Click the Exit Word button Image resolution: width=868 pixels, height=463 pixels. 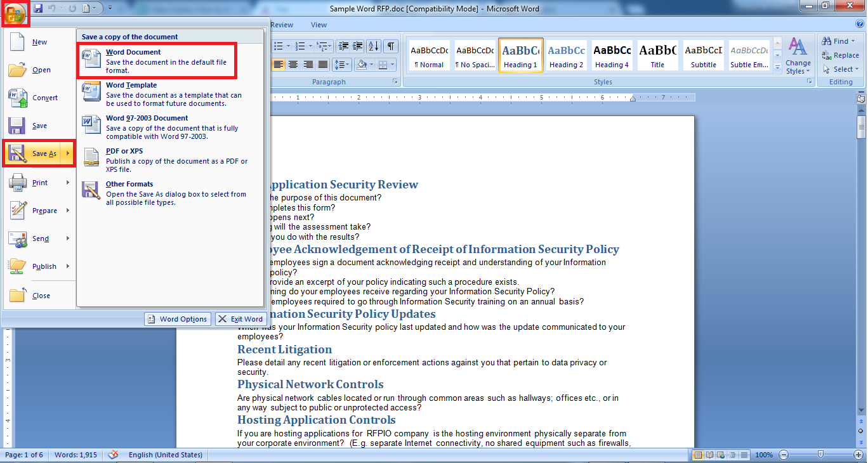pos(240,319)
